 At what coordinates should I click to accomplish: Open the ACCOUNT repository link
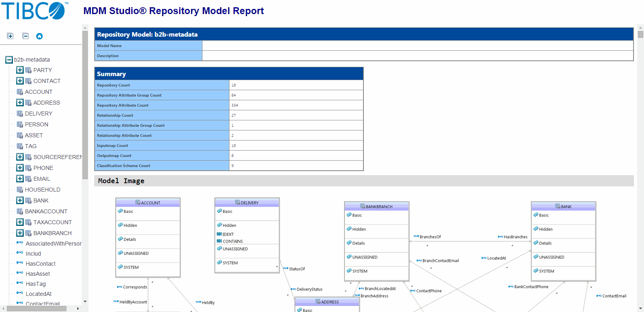[39, 92]
